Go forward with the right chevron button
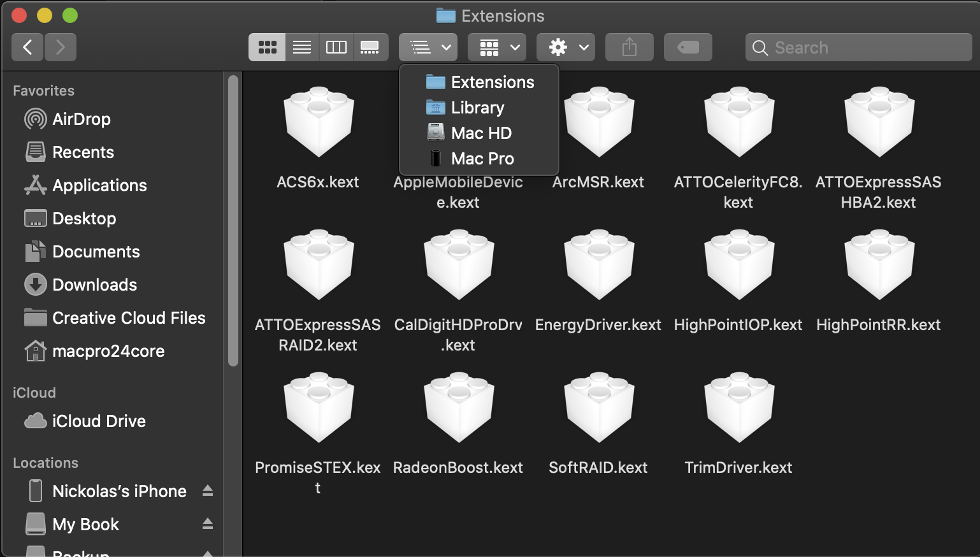 pos(61,47)
